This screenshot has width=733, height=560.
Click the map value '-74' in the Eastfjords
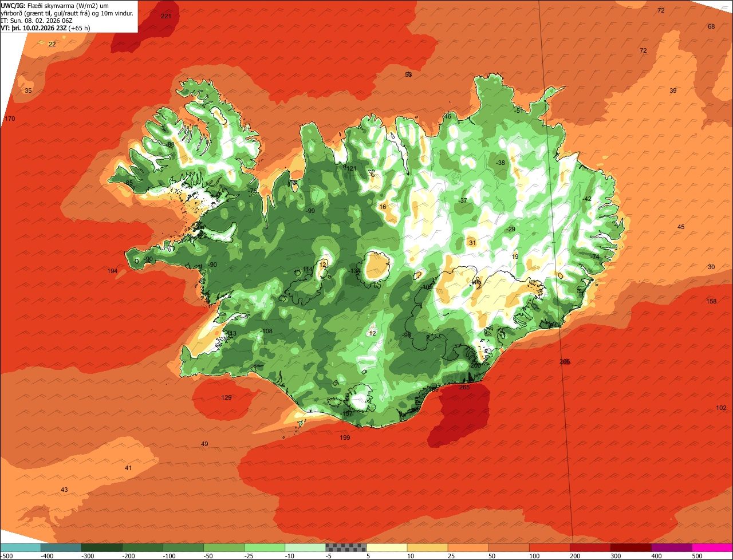pyautogui.click(x=595, y=257)
